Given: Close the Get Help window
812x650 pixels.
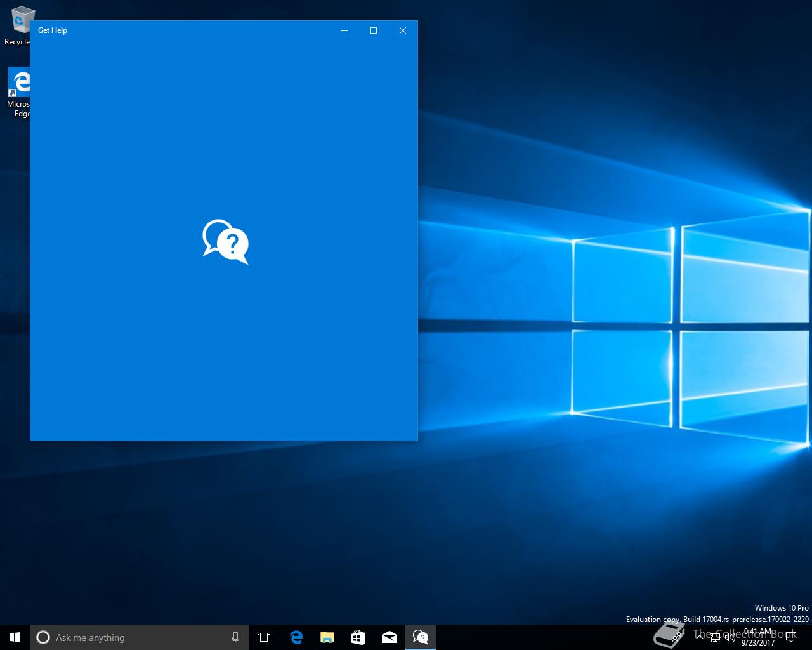Looking at the screenshot, I should pos(403,30).
